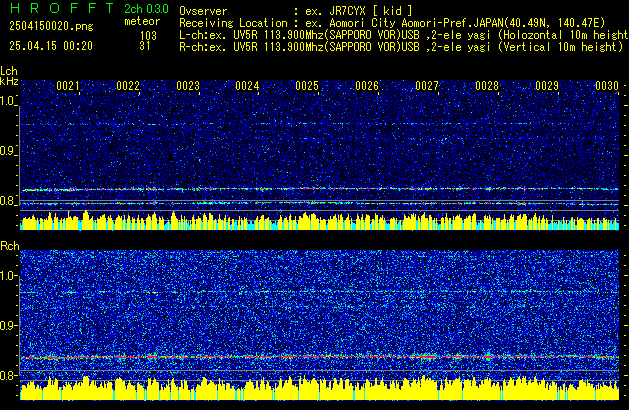Click the 0028 time marker
Viewport: 629px width, 410px height.
coord(487,86)
